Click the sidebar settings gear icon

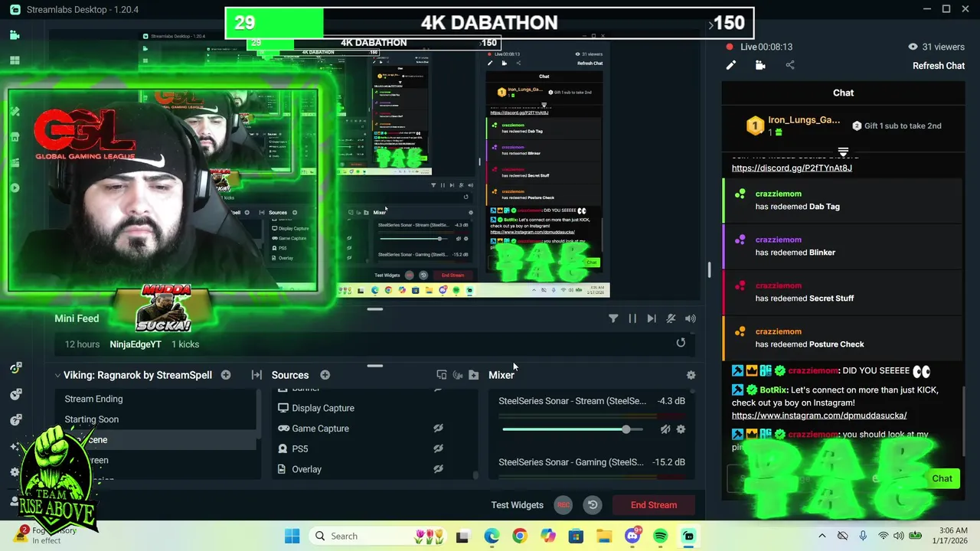15,472
